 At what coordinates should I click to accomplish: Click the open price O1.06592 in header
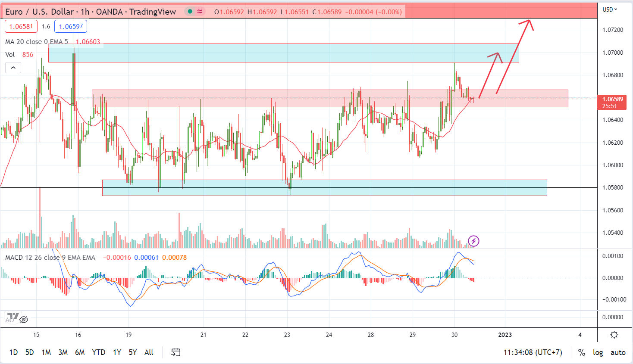pos(229,12)
